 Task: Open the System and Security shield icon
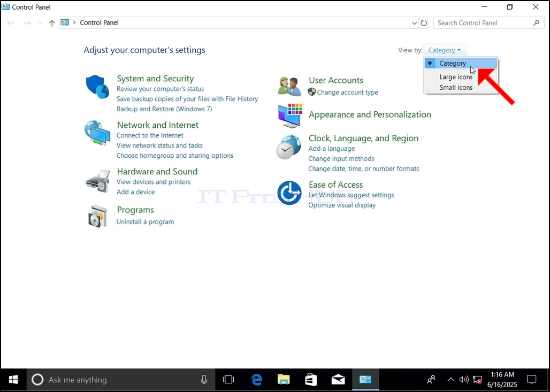[x=97, y=87]
